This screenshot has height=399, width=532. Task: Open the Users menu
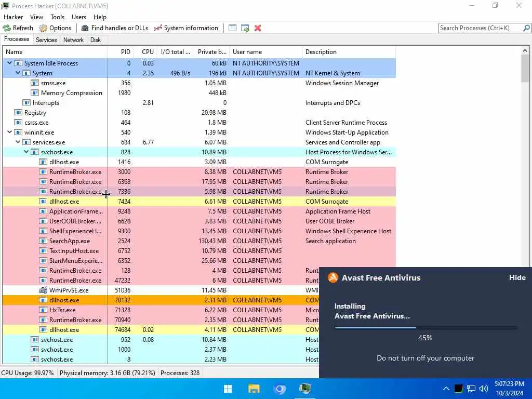click(79, 17)
